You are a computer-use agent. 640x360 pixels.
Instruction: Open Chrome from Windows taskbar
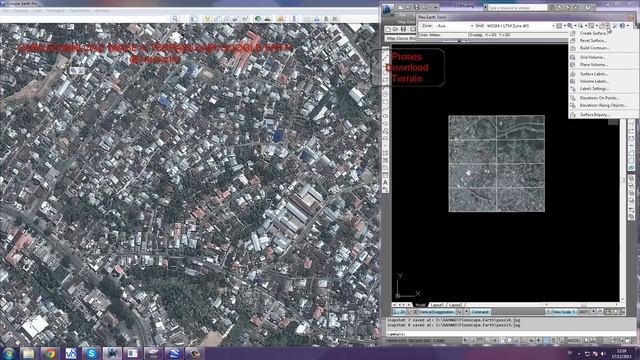[50, 353]
